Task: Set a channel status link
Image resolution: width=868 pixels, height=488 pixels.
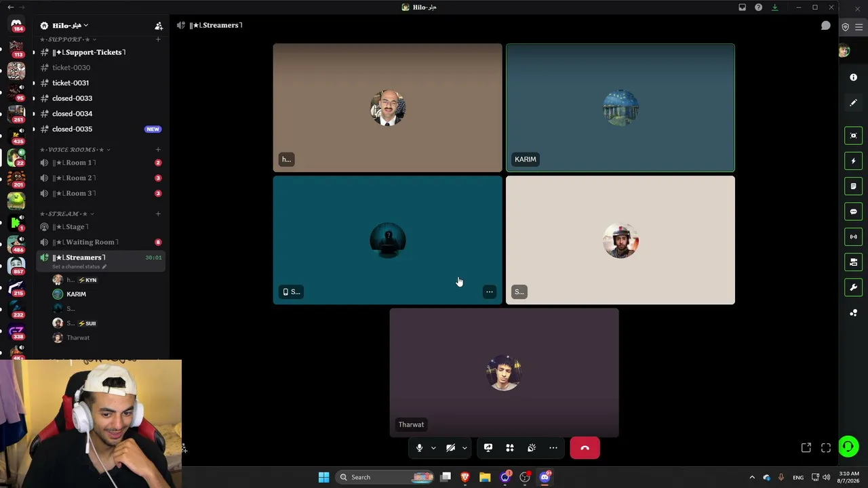Action: [79, 266]
